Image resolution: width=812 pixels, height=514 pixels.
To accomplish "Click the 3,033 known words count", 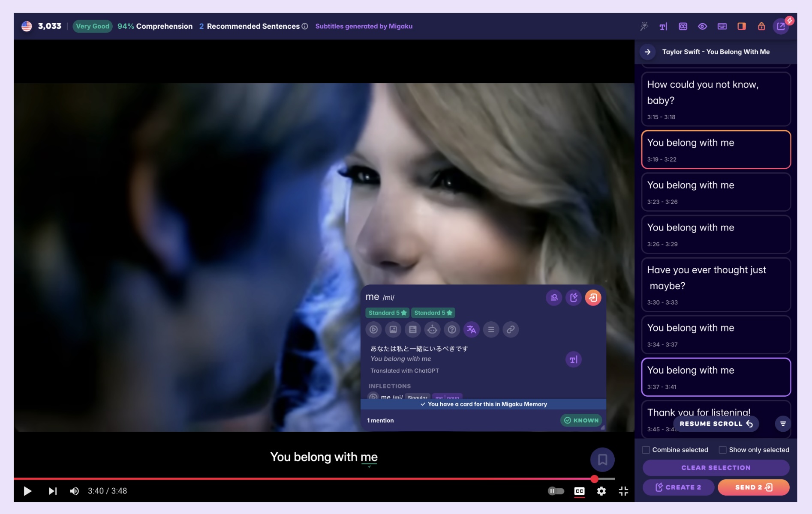I will (x=50, y=26).
